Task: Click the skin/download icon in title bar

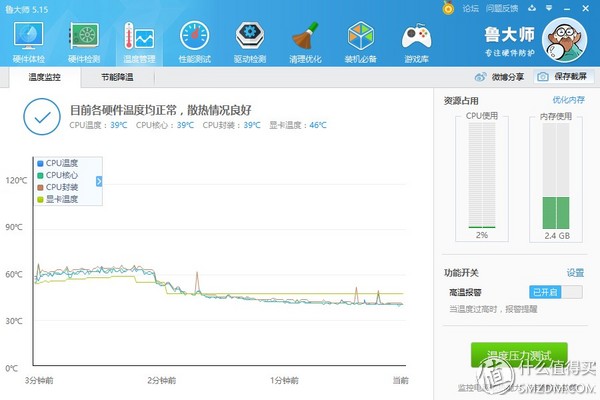Action: tap(532, 8)
